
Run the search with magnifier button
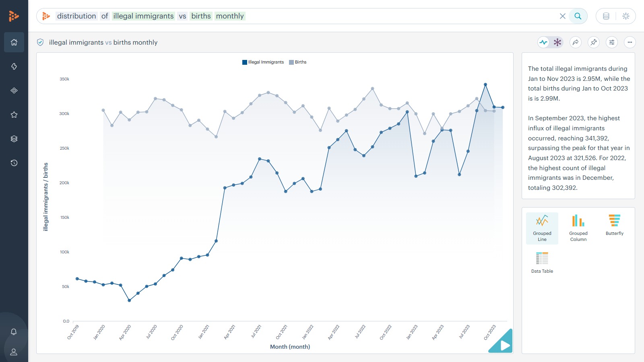point(578,16)
